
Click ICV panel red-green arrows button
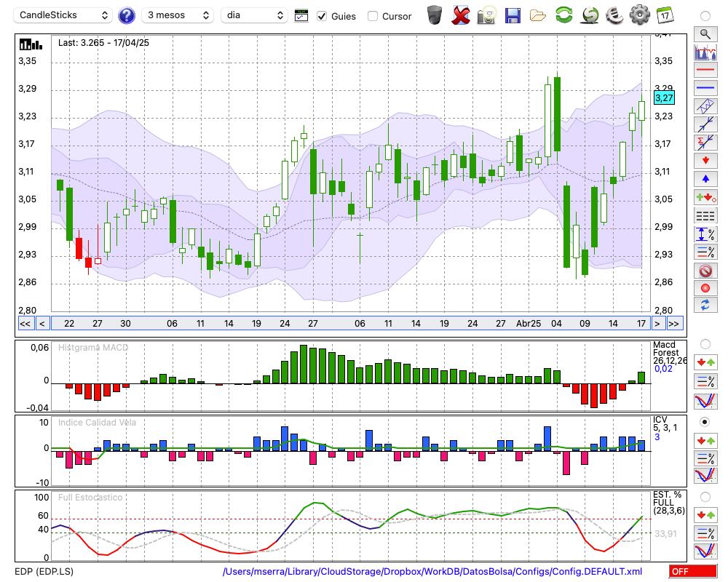point(705,440)
